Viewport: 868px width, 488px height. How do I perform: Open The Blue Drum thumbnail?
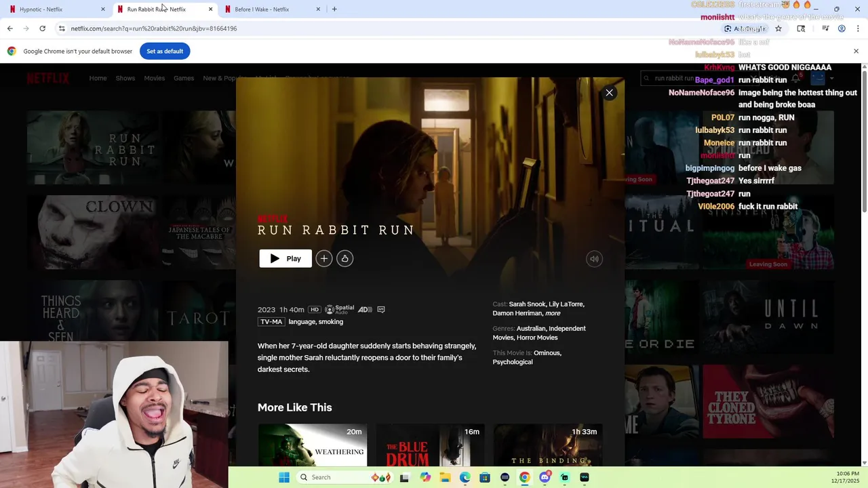430,445
